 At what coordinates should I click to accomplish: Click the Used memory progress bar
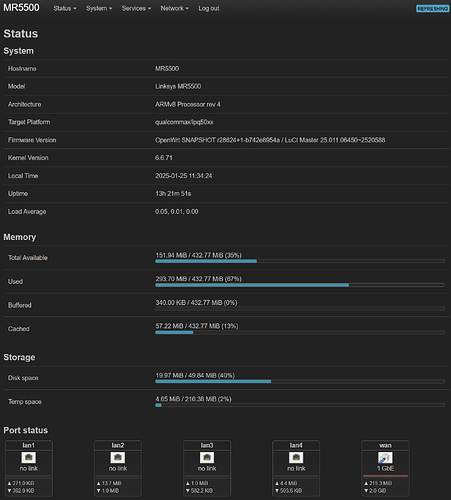click(300, 285)
